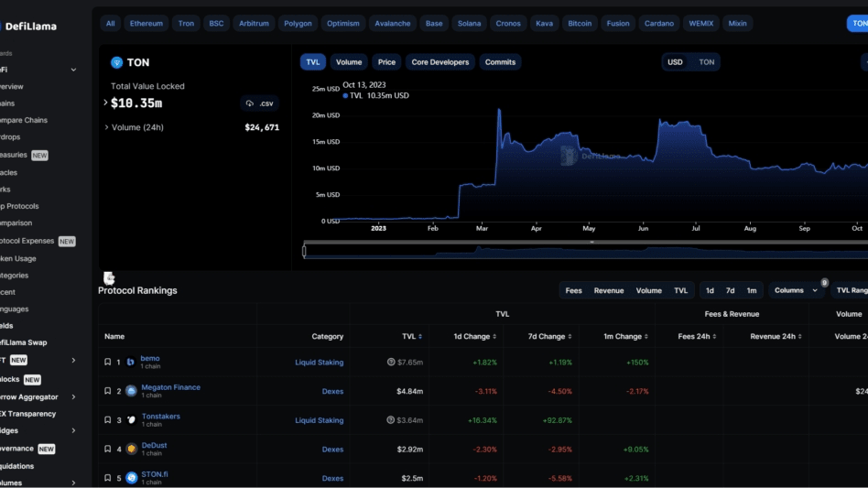Image resolution: width=868 pixels, height=488 pixels.
Task: Show the 1d change columns
Action: [710, 290]
